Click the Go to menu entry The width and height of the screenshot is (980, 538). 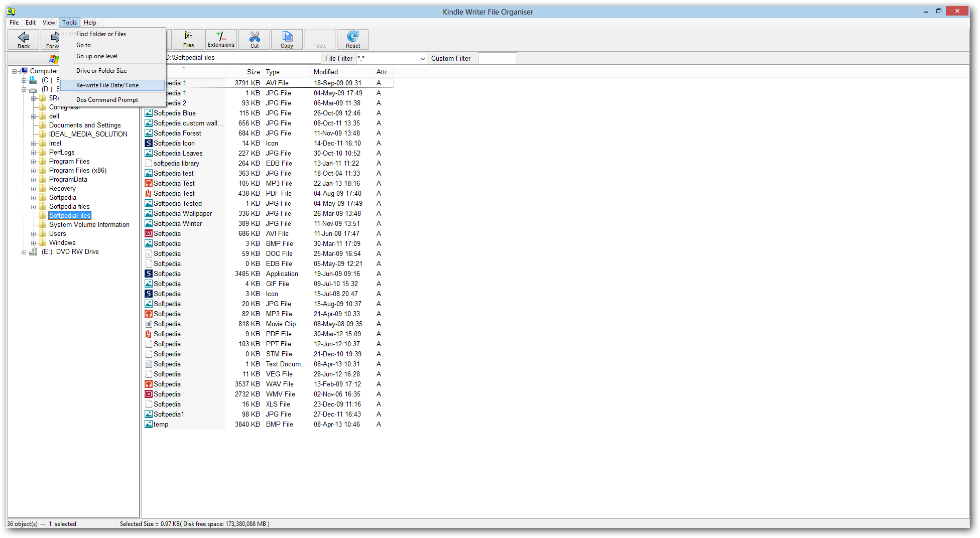(112, 45)
